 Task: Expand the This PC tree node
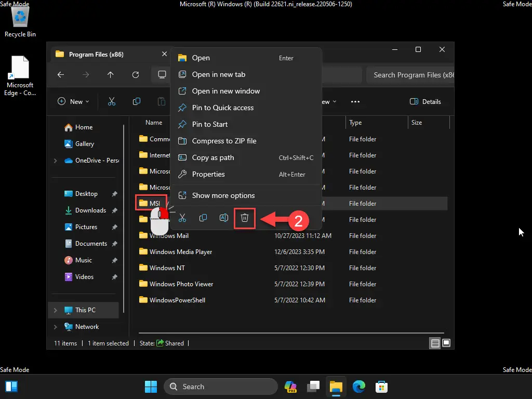(56, 310)
